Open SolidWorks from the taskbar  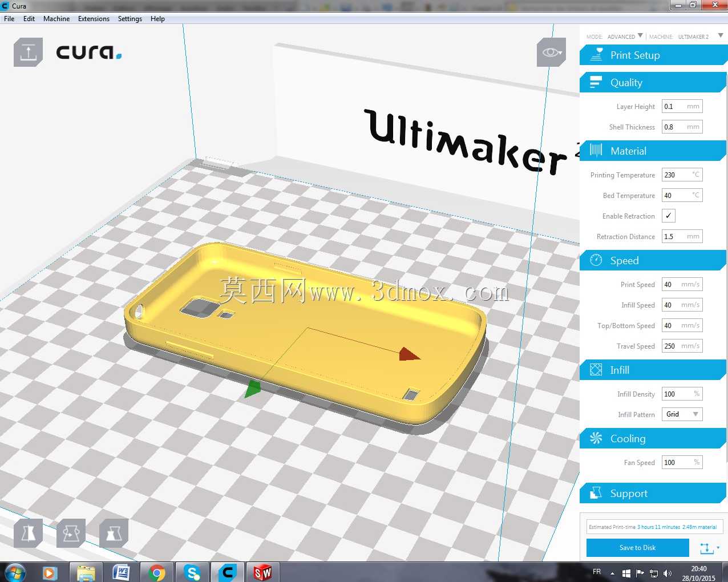[262, 572]
